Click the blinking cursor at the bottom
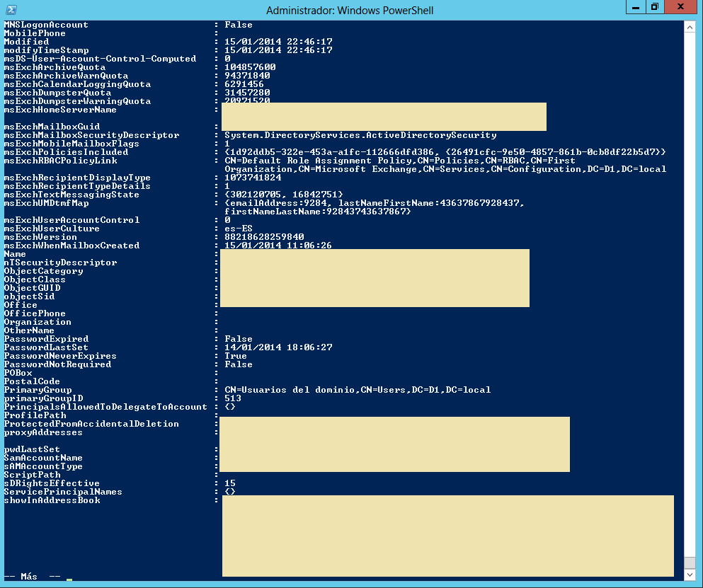 point(69,579)
